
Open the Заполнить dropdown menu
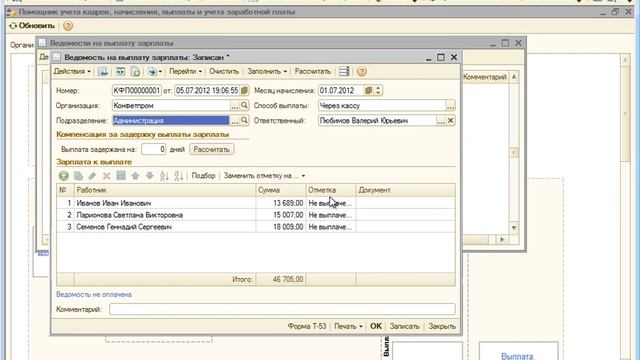(x=267, y=71)
